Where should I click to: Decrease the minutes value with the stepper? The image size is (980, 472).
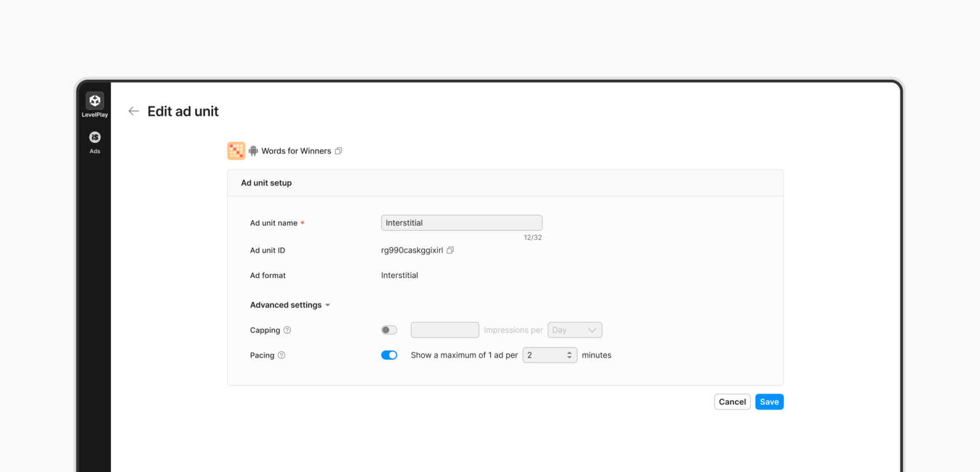(568, 357)
